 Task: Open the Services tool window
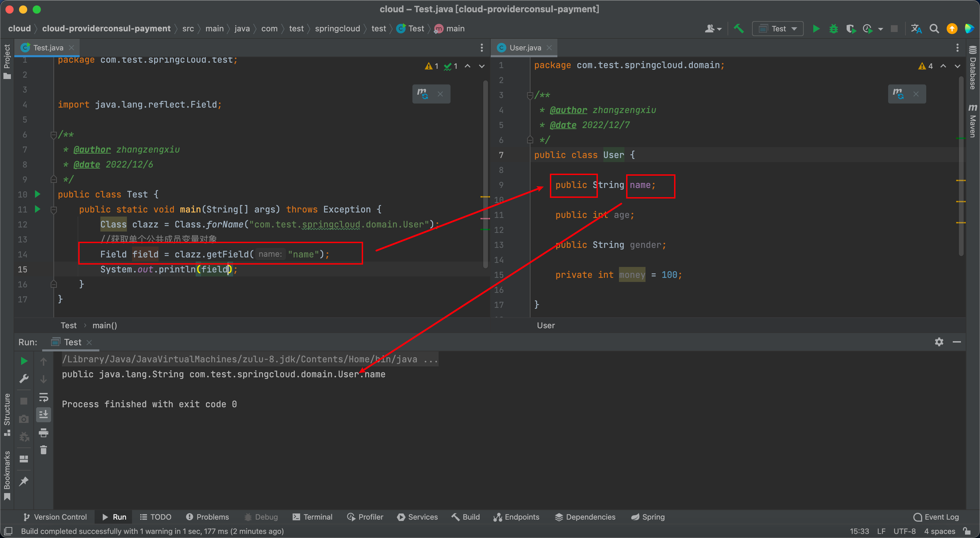[417, 517]
